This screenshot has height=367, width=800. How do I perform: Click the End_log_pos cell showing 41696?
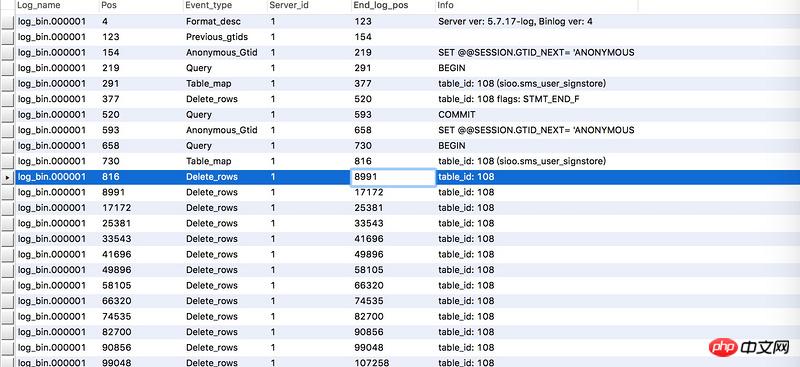click(x=393, y=238)
